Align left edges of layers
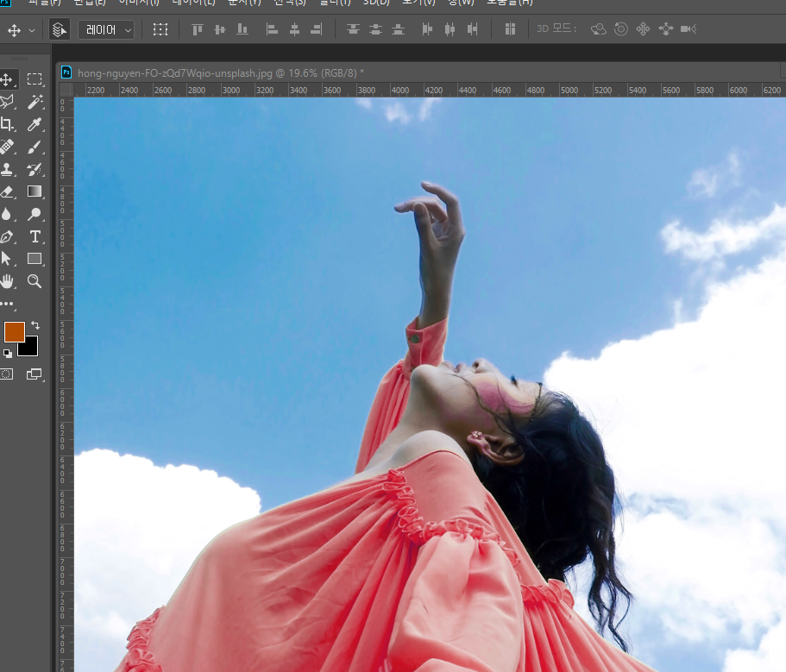Screen dimensions: 786x672 coord(272,29)
